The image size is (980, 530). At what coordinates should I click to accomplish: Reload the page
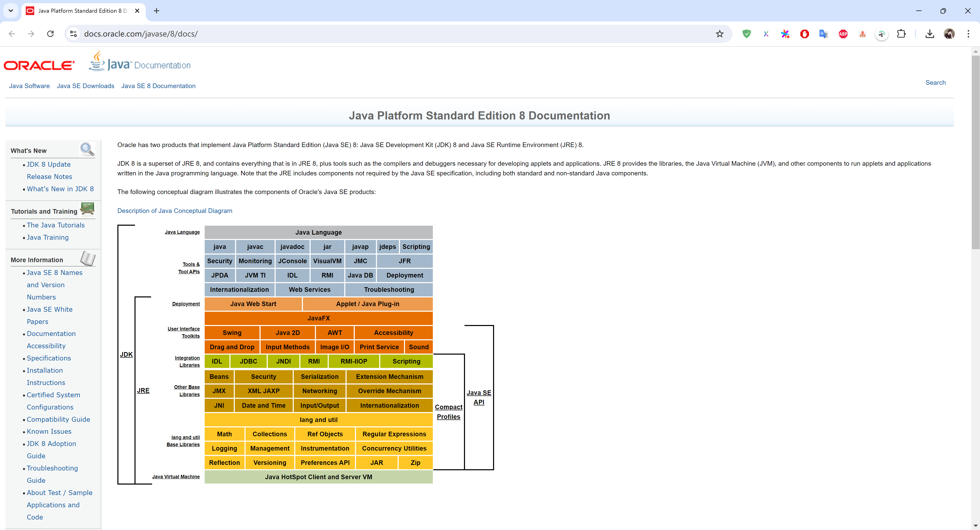[x=50, y=34]
